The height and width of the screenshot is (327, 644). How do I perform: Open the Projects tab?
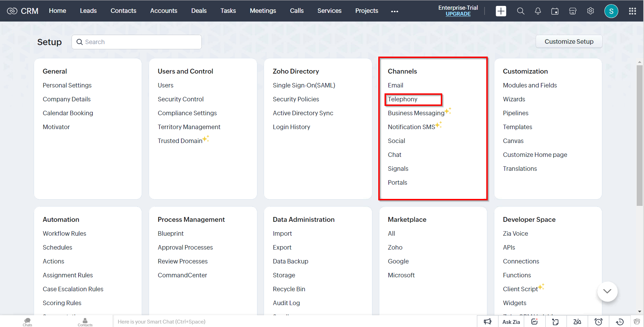pyautogui.click(x=366, y=11)
